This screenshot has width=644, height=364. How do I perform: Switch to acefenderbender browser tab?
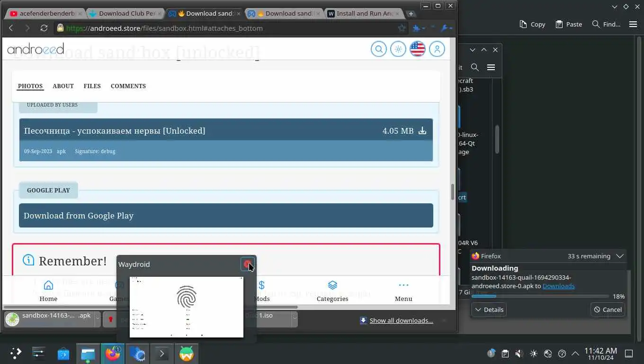[46, 14]
